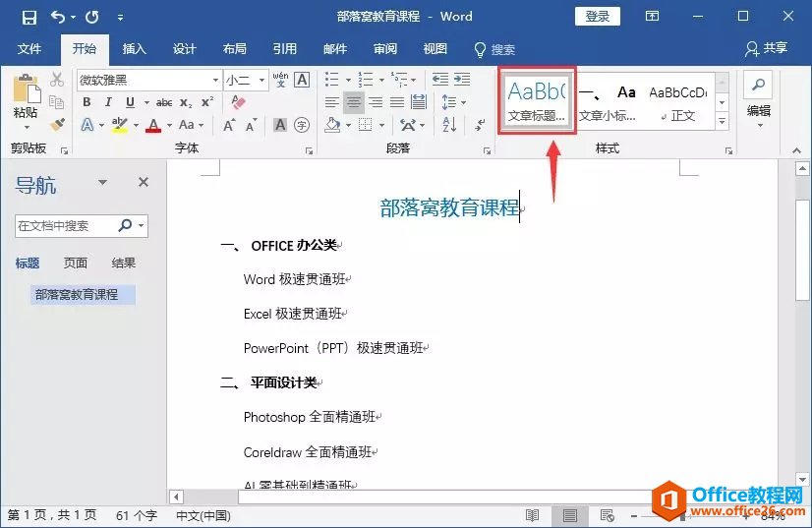
Task: Clear all formatting with the eraser icon
Action: tap(238, 102)
